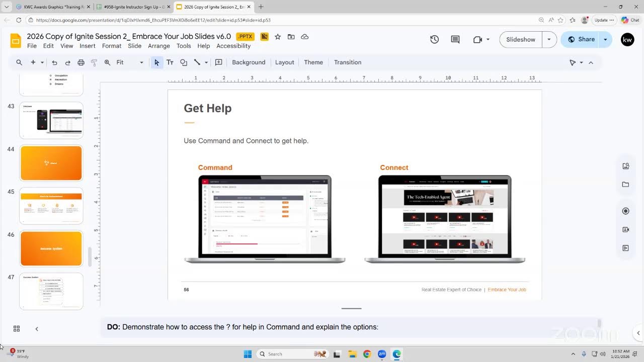Show the side panel chevron

[x=638, y=333]
